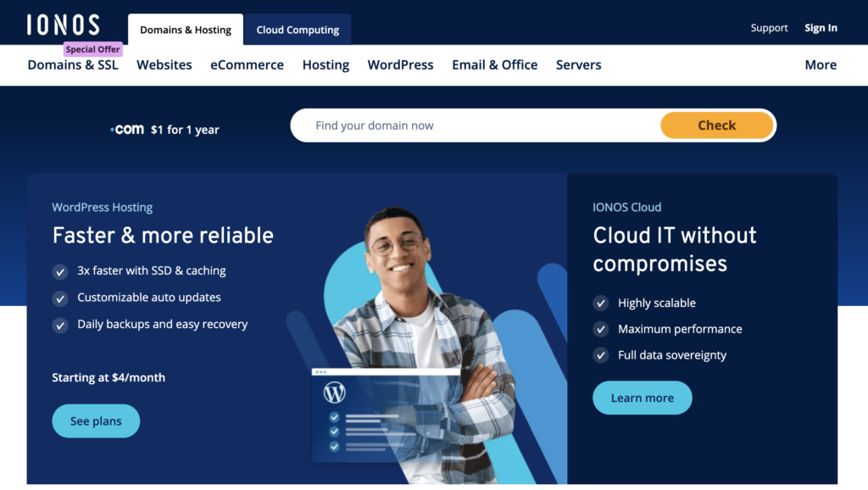The width and height of the screenshot is (868, 490).
Task: Click checkmark icon beside Full data sovereignty
Action: pyautogui.click(x=600, y=356)
